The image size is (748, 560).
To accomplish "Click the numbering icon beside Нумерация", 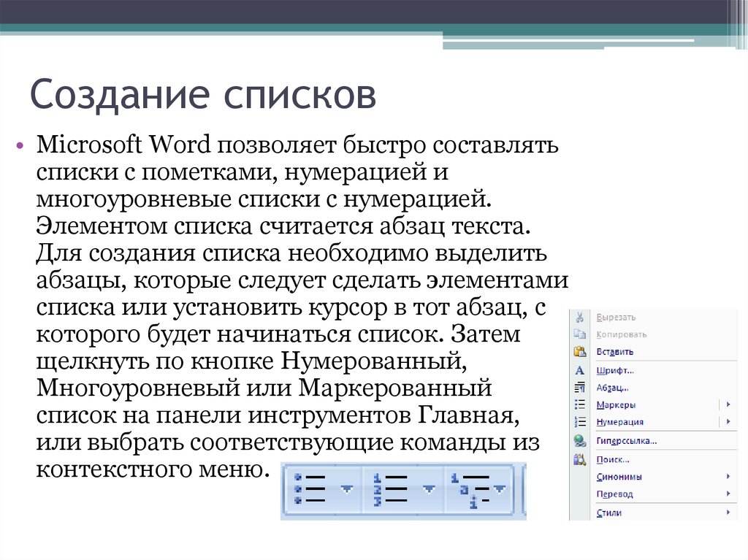I will tap(579, 422).
